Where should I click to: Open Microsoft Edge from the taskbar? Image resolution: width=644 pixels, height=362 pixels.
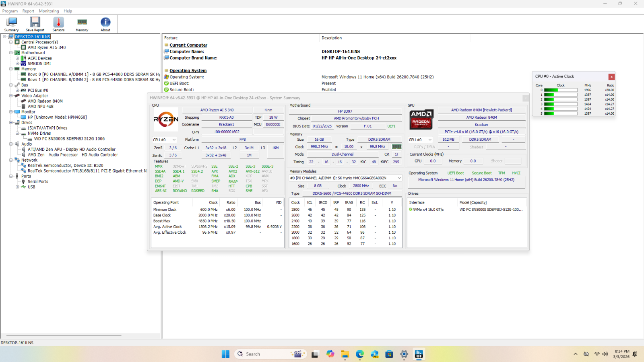359,354
